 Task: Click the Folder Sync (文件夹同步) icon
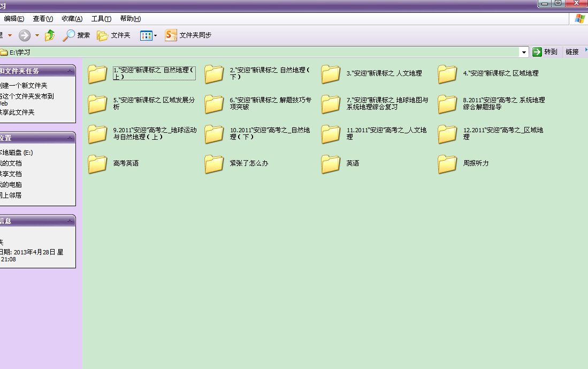coord(171,35)
